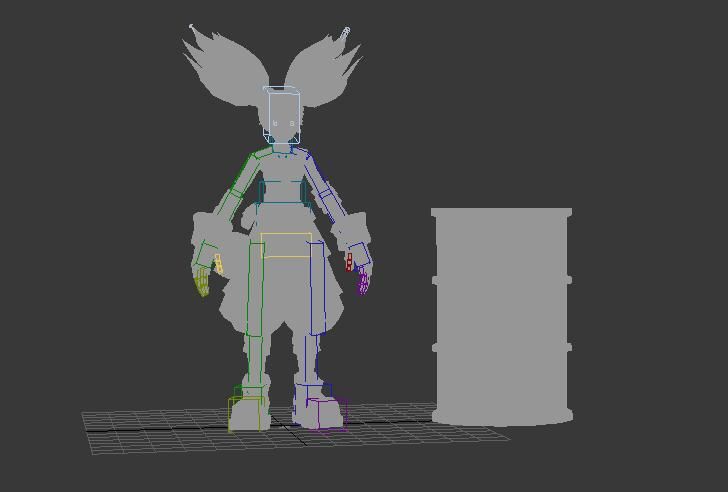
Task: Select the teal chest spine bone
Action: coord(282,192)
